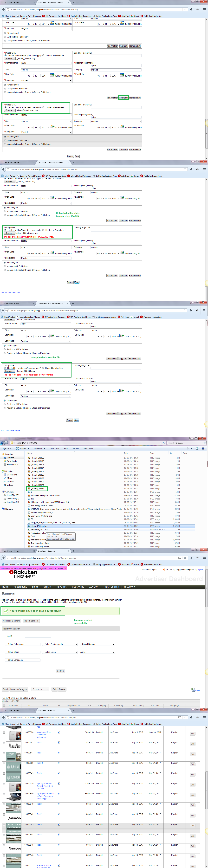Open the Preview toolbar icon in Explorer
This screenshot has height=868, width=208.
point(18,448)
